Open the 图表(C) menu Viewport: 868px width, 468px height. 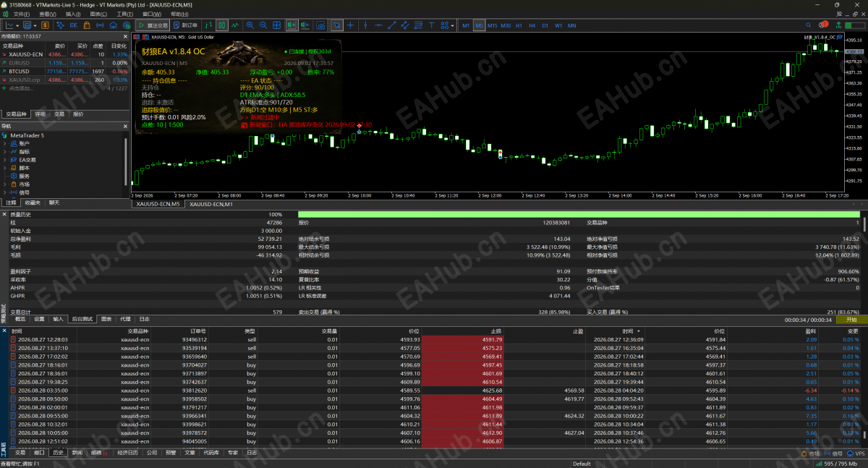click(x=99, y=14)
